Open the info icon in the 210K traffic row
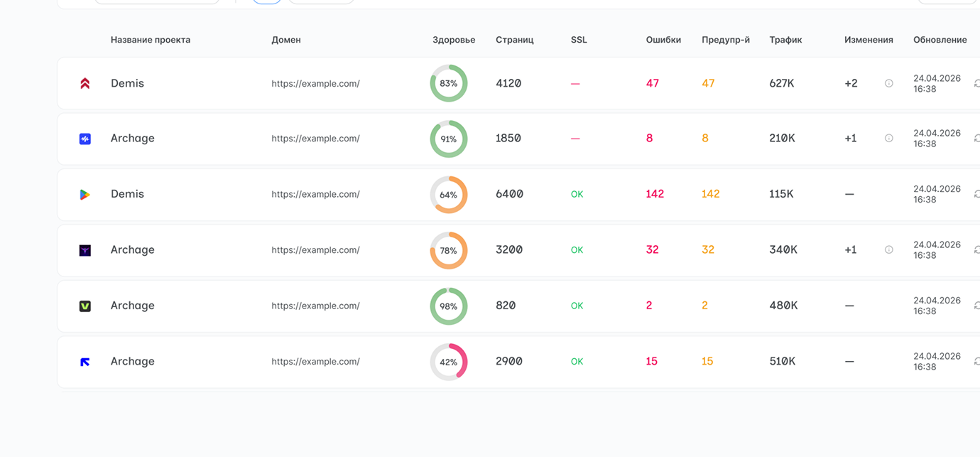980x457 pixels. 889,139
